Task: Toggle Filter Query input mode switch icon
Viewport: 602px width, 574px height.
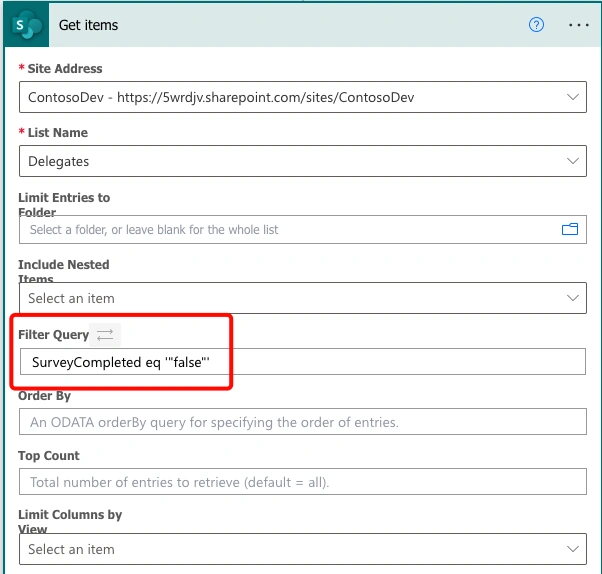Action: pyautogui.click(x=105, y=335)
